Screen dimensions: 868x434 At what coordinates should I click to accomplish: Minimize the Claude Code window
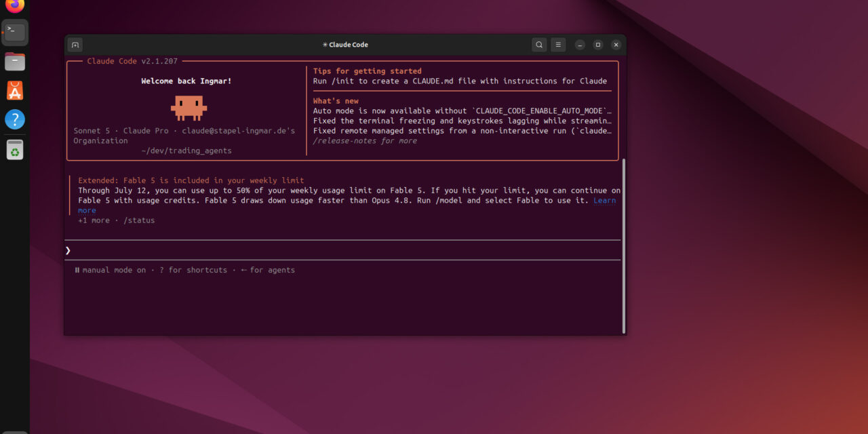coord(580,45)
